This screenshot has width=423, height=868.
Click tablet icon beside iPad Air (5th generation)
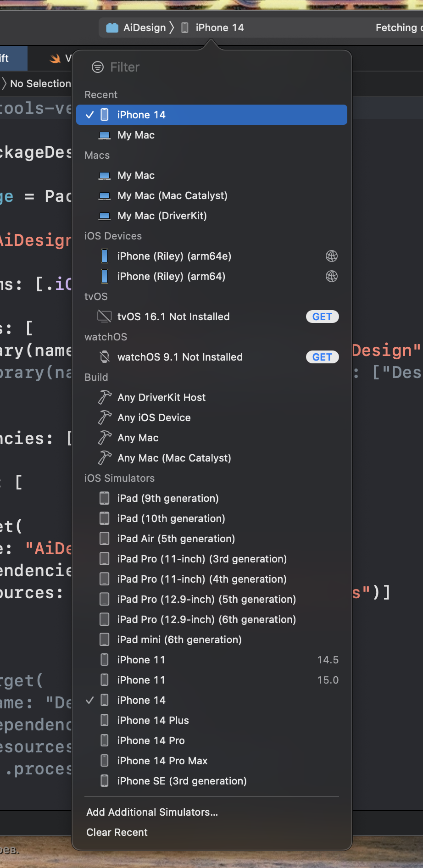(x=105, y=539)
